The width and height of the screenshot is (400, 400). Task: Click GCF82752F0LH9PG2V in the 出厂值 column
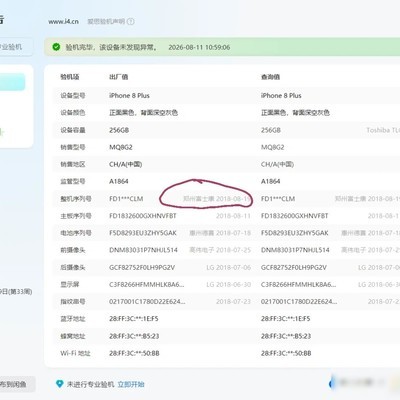(142, 267)
